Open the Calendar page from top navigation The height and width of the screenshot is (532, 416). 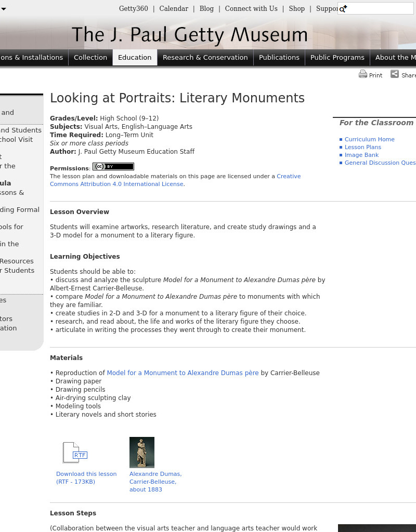pyautogui.click(x=174, y=8)
